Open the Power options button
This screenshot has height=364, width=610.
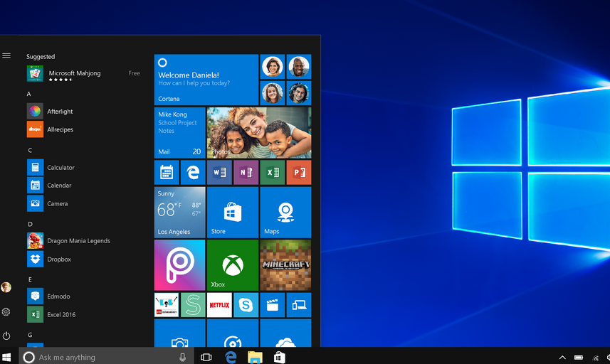click(x=6, y=336)
